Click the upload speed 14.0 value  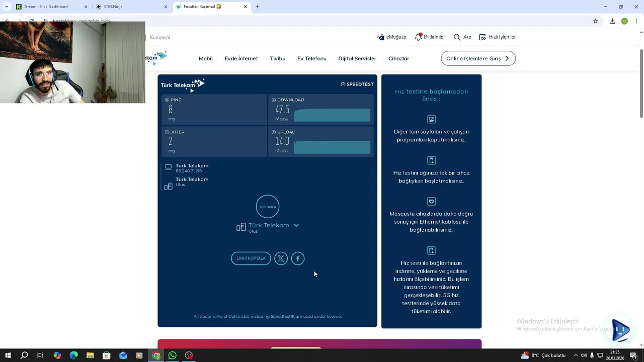click(282, 141)
